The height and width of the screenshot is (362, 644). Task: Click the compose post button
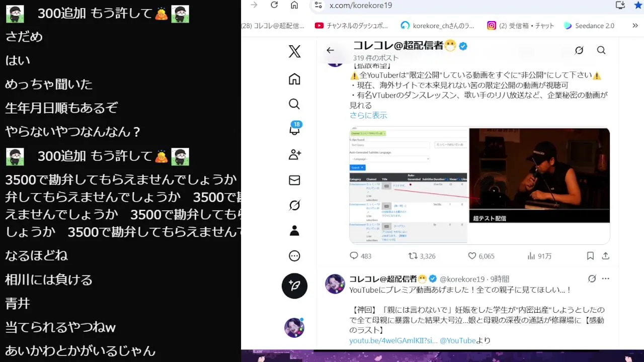(295, 286)
